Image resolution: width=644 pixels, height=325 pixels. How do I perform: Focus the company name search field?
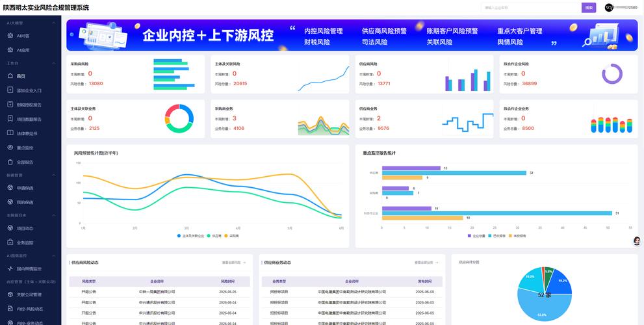pos(532,7)
